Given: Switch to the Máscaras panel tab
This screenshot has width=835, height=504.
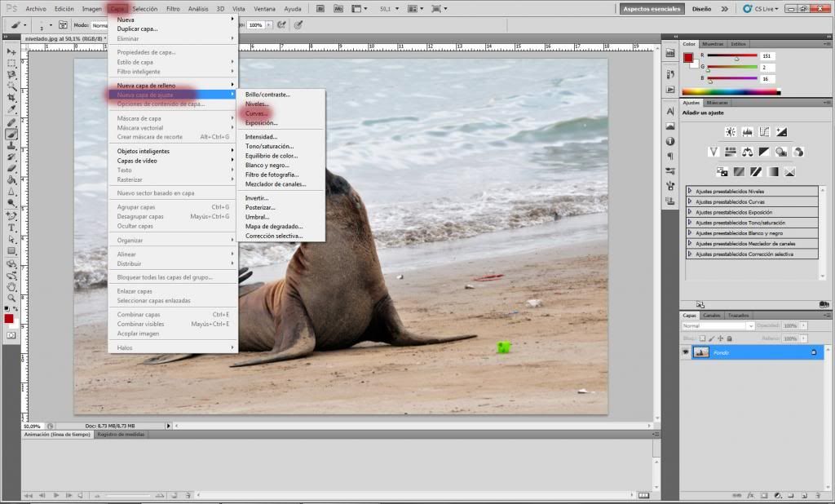Looking at the screenshot, I should pyautogui.click(x=717, y=103).
